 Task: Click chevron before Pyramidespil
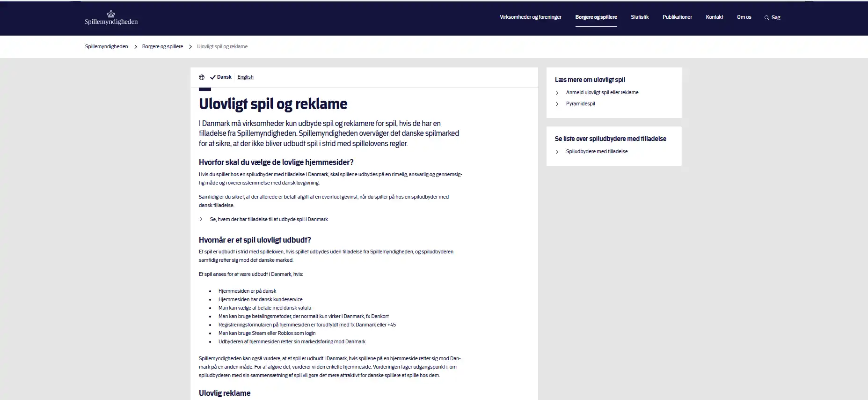557,104
